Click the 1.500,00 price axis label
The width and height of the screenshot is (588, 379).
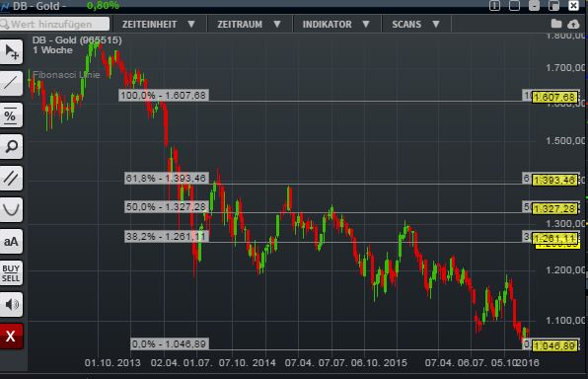565,141
